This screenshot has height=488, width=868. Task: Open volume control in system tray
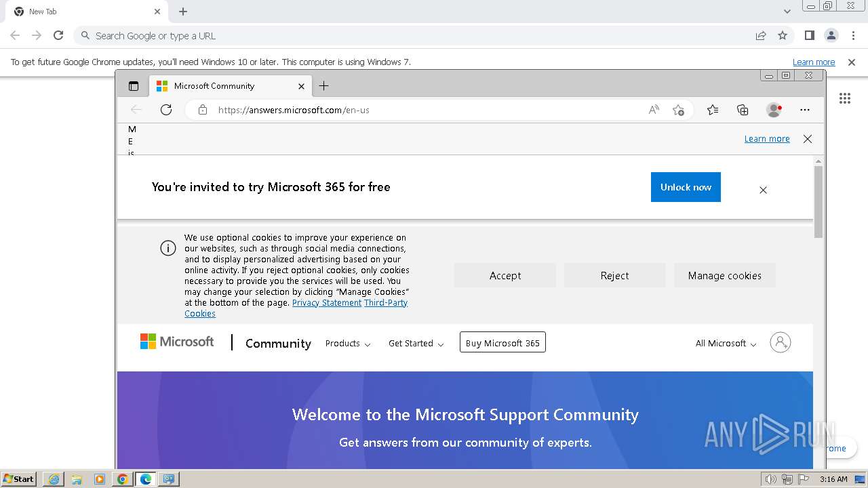click(x=770, y=479)
